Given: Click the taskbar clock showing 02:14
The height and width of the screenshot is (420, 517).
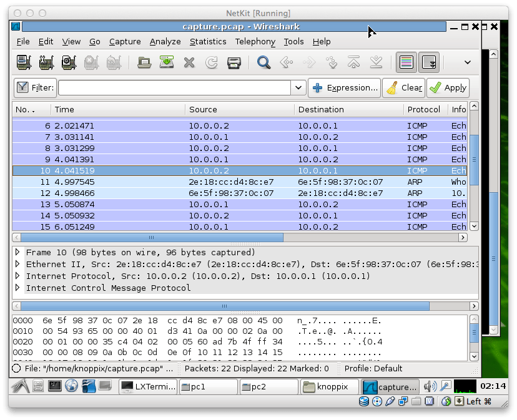Looking at the screenshot, I should [x=493, y=386].
